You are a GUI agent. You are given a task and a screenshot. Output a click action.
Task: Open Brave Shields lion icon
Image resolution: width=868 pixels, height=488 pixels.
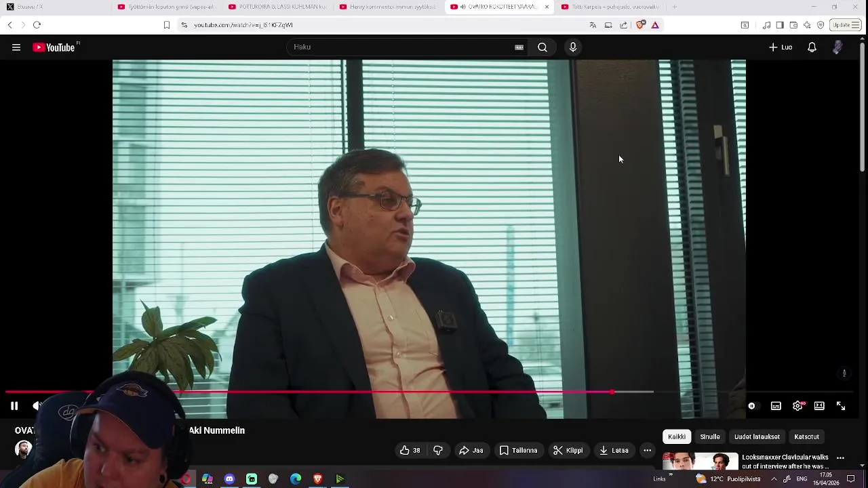(x=640, y=25)
